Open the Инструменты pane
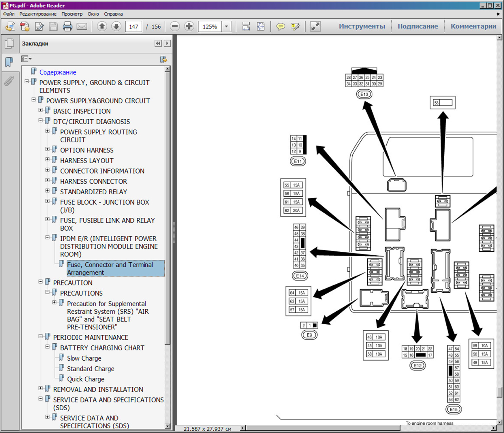Image resolution: width=504 pixels, height=433 pixels. [362, 26]
